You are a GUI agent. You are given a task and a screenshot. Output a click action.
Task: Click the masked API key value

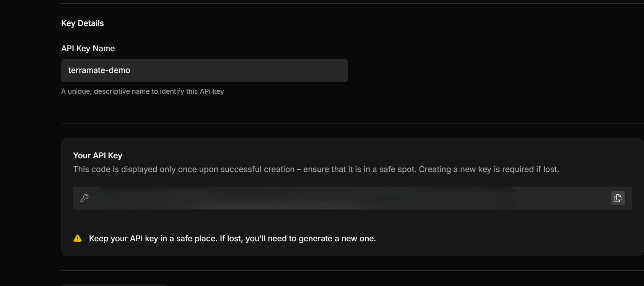pos(306,198)
